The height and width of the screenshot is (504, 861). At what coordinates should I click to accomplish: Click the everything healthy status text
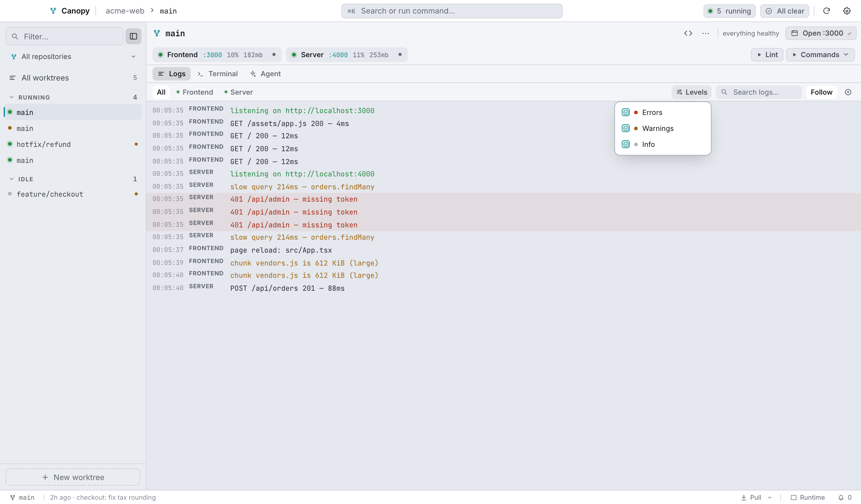point(751,33)
